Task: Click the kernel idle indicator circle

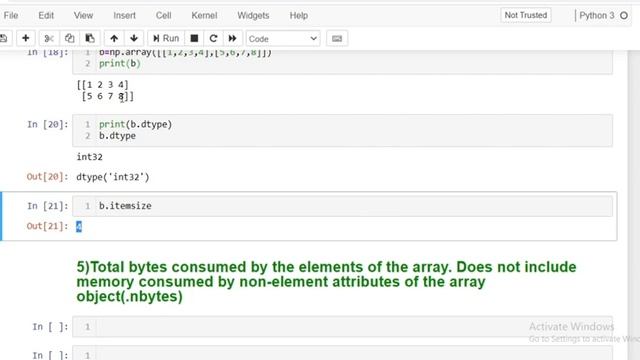Action: pyautogui.click(x=624, y=16)
